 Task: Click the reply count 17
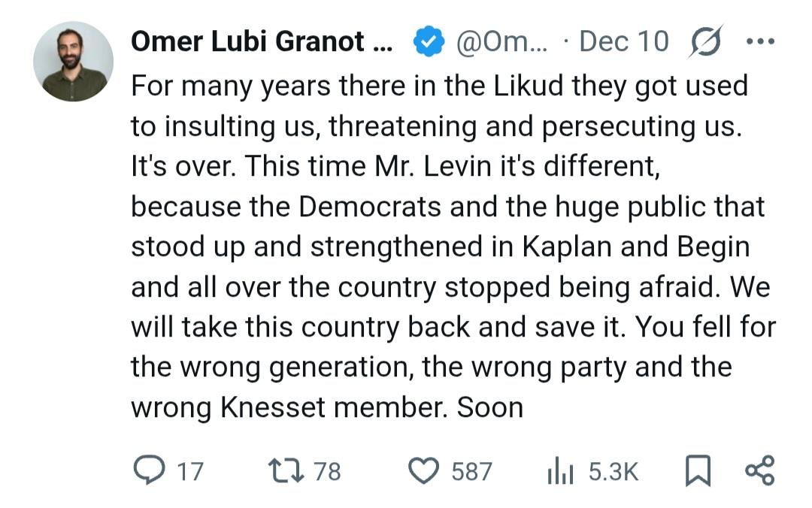pos(190,472)
